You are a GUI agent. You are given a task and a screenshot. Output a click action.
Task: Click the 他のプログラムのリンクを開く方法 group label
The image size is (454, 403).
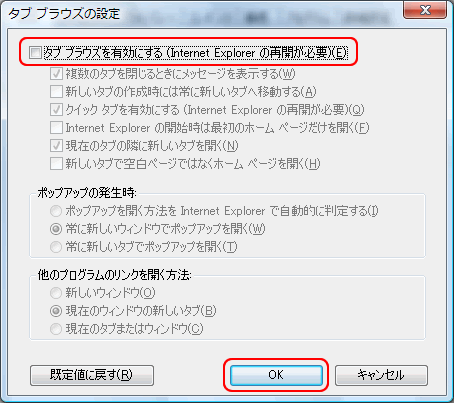tap(114, 275)
